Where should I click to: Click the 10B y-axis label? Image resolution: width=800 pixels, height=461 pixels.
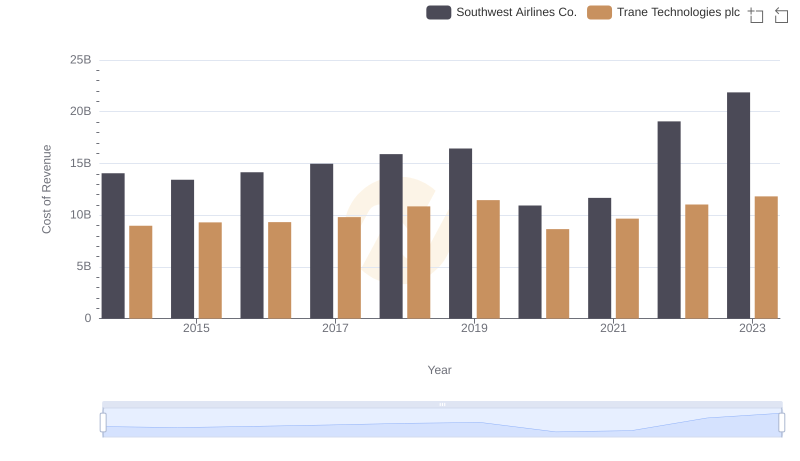pyautogui.click(x=81, y=215)
